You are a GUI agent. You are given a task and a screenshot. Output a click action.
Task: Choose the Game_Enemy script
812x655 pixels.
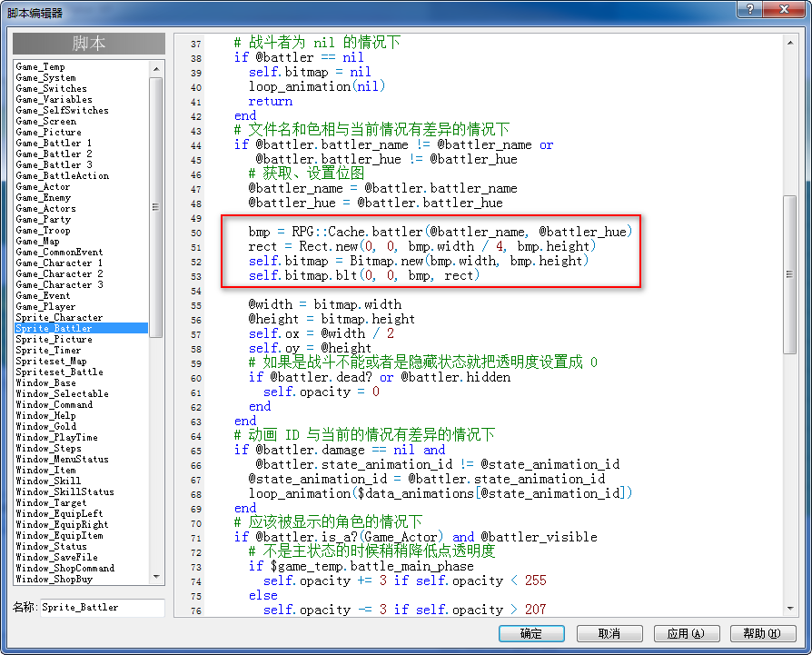44,197
